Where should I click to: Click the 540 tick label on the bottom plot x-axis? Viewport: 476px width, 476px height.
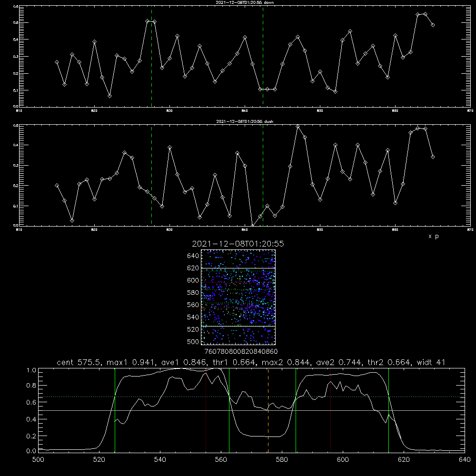point(160,460)
